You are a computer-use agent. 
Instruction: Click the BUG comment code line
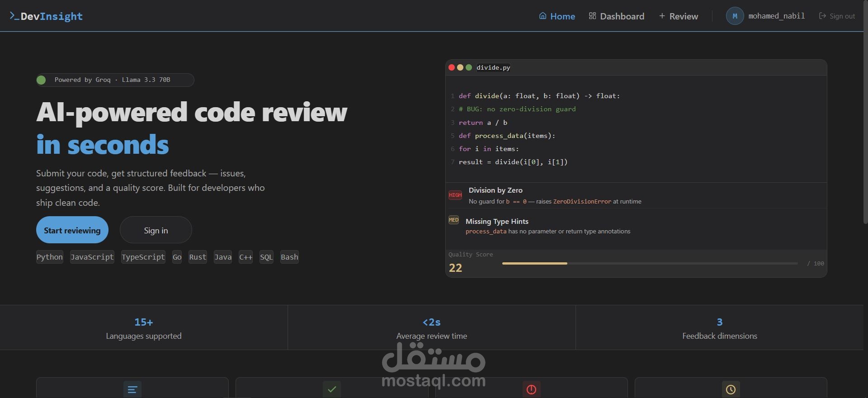[517, 109]
